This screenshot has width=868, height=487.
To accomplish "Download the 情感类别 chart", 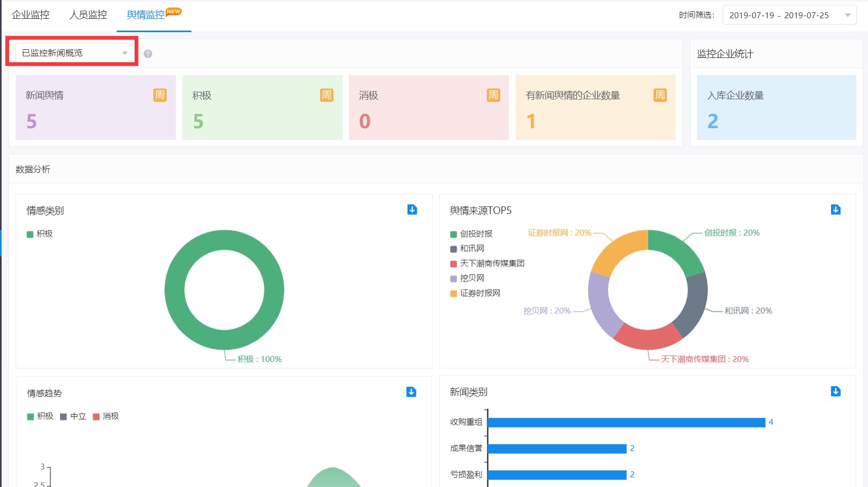I will click(x=412, y=209).
